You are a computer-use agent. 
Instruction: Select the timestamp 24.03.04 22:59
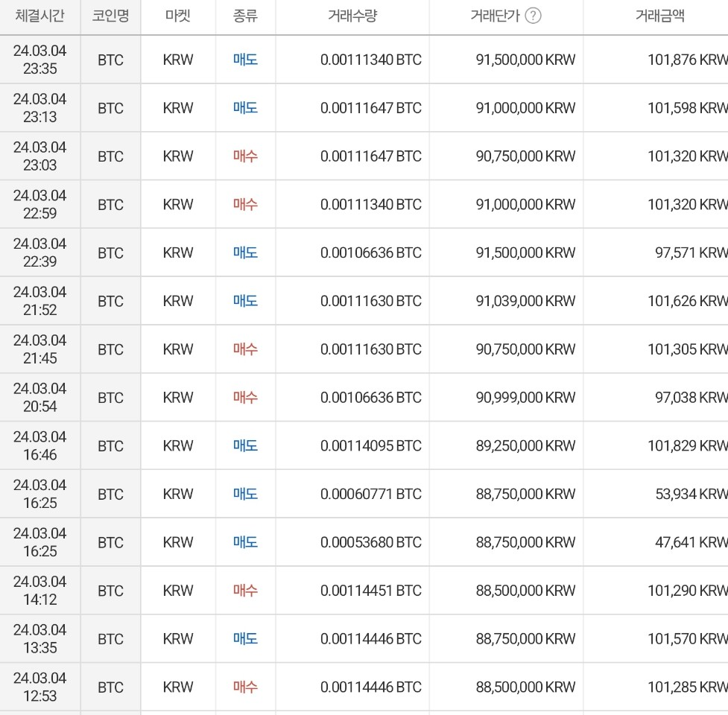pyautogui.click(x=40, y=204)
